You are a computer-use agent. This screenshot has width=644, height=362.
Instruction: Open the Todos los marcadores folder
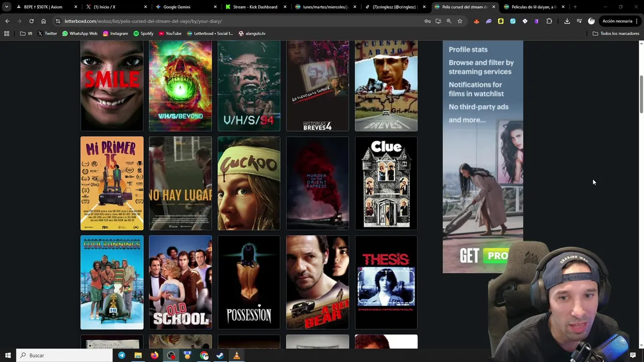pyautogui.click(x=616, y=33)
